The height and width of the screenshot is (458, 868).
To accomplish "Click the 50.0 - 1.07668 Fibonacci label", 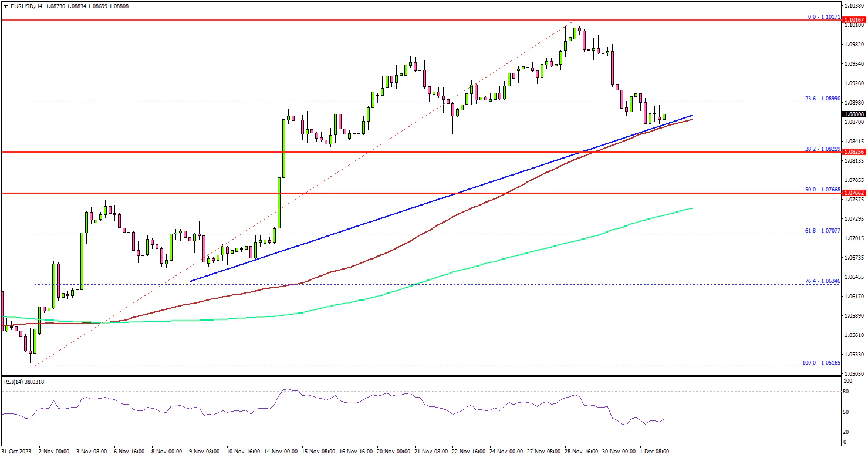I will tap(823, 190).
